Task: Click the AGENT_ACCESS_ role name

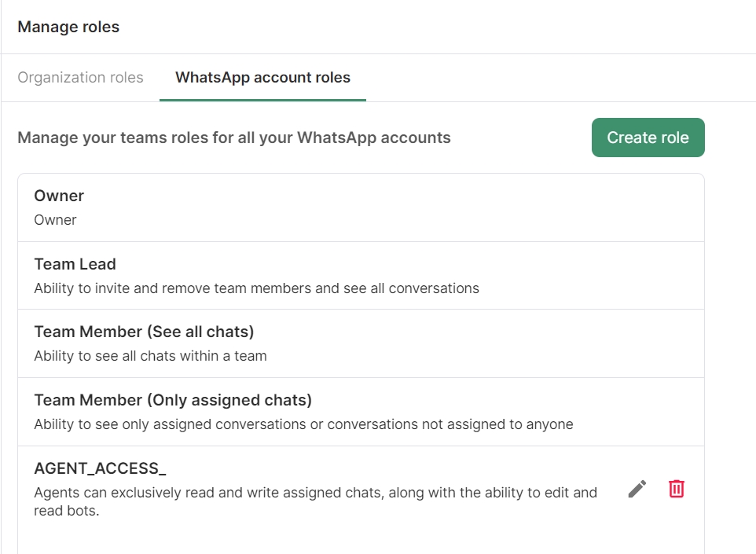Action: [100, 468]
